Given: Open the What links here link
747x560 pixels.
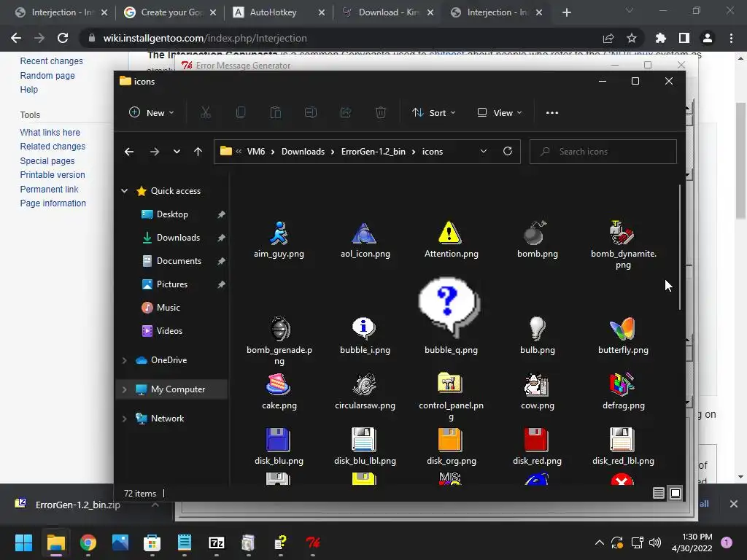Looking at the screenshot, I should click(x=50, y=133).
